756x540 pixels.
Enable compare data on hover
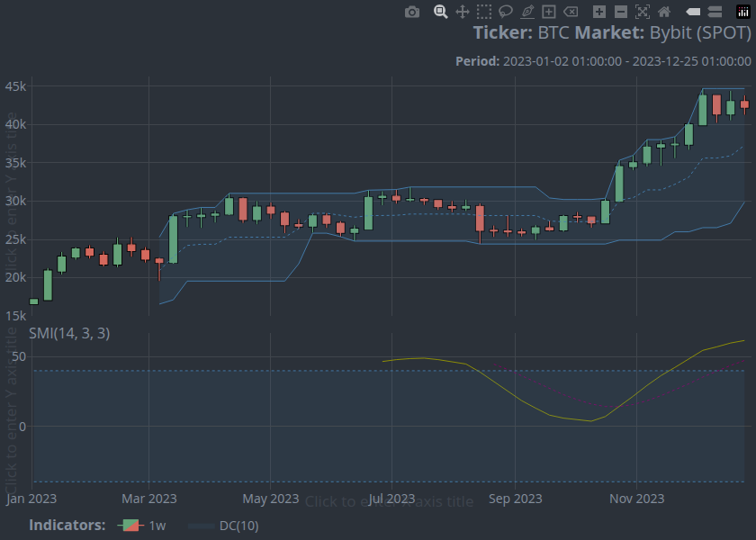tap(715, 12)
